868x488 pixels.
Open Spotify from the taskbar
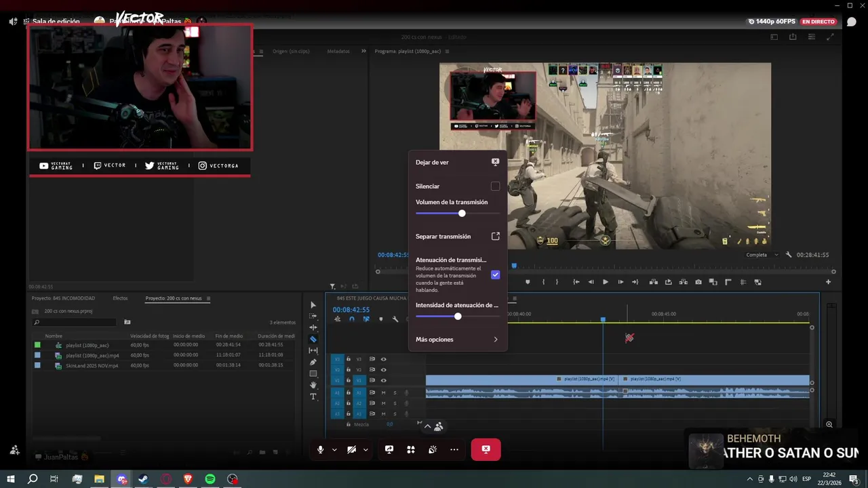(210, 479)
